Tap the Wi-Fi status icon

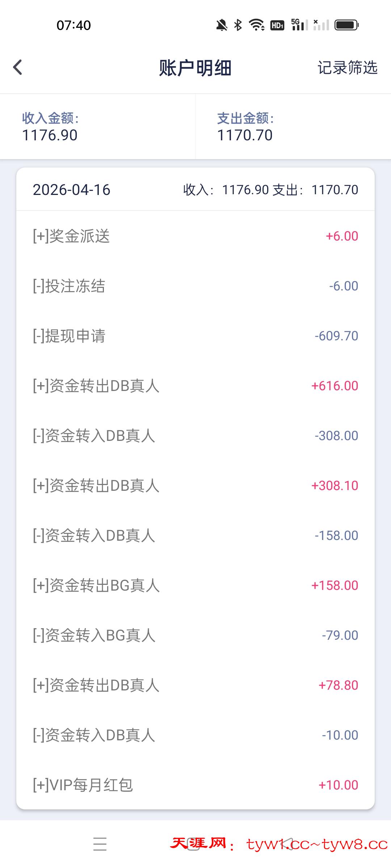[256, 25]
